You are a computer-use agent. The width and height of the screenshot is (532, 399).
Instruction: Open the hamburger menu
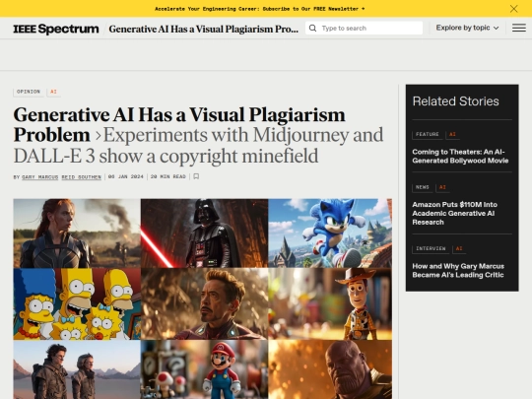[519, 28]
